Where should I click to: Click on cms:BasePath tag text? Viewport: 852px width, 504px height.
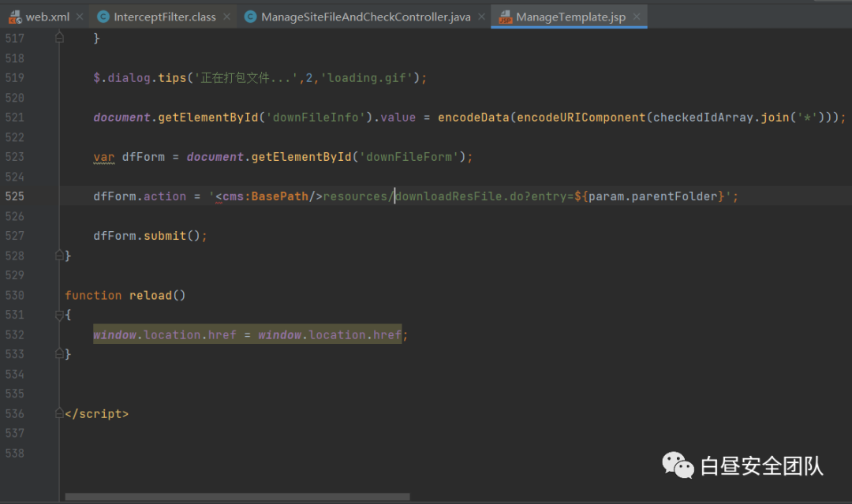click(265, 196)
